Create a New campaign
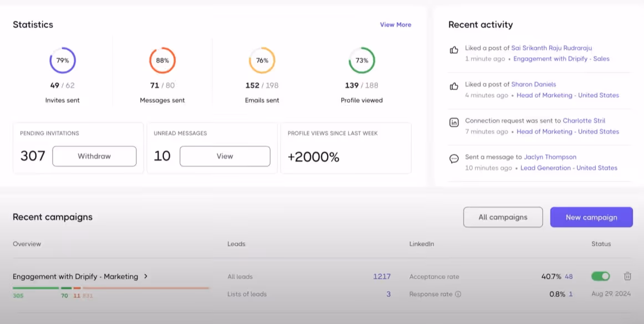Screen dimensions: 644x324 pyautogui.click(x=591, y=217)
